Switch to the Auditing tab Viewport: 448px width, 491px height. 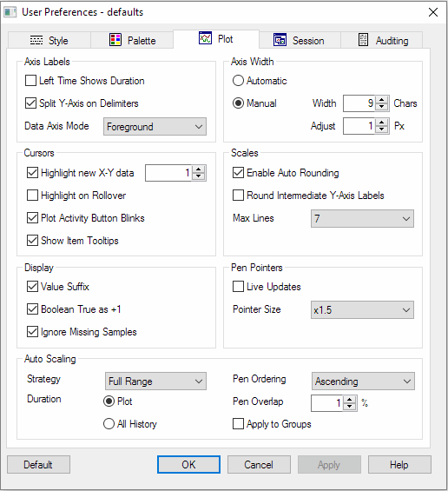click(382, 40)
